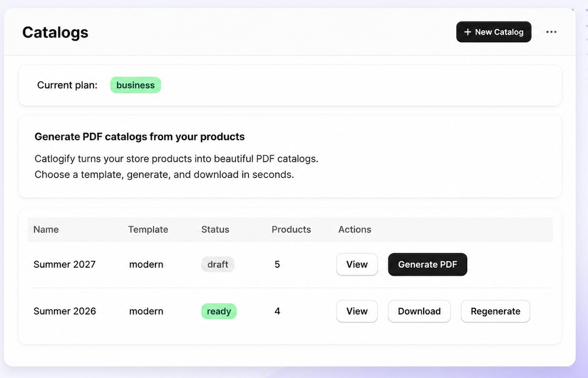This screenshot has width=588, height=378.
Task: Click the business plan badge
Action: click(x=135, y=85)
